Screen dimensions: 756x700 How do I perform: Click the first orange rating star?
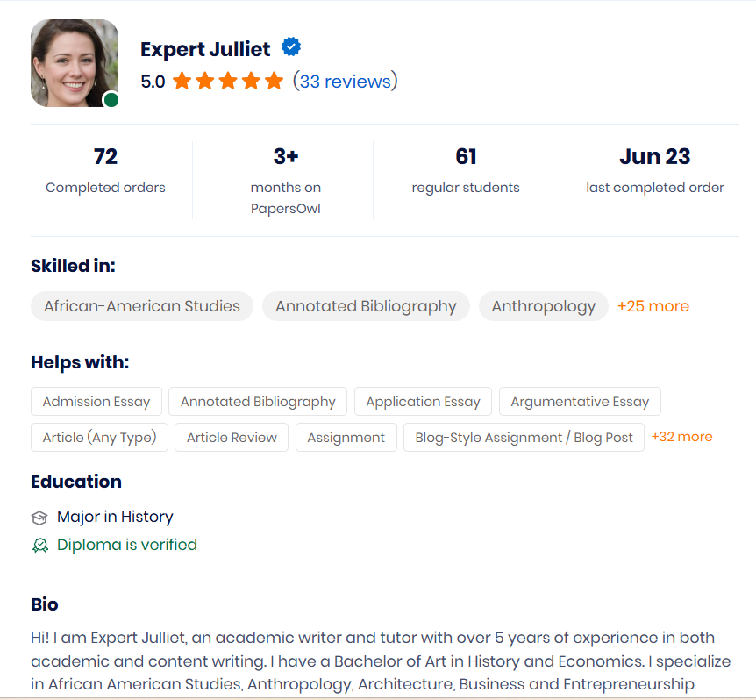point(182,81)
